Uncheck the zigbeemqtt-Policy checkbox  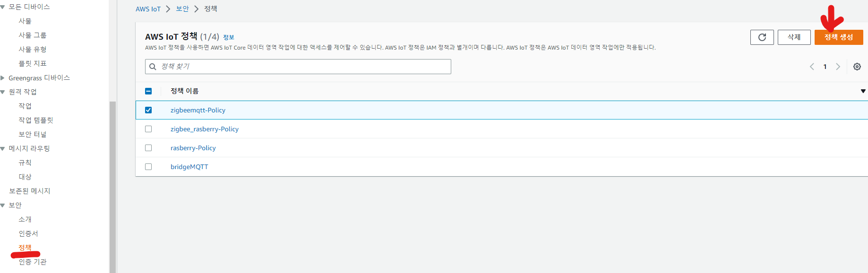[148, 110]
